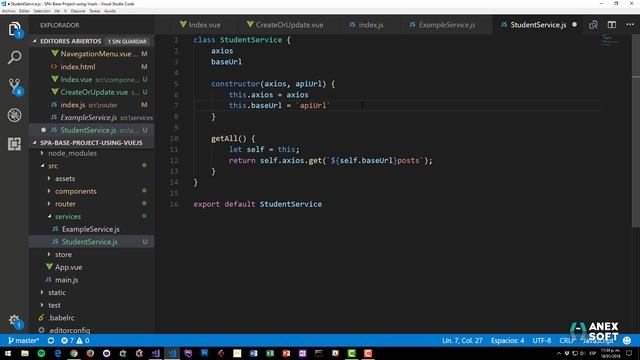This screenshot has height=360, width=640.
Task: Open the editor more actions ellipsis
Action: click(630, 25)
